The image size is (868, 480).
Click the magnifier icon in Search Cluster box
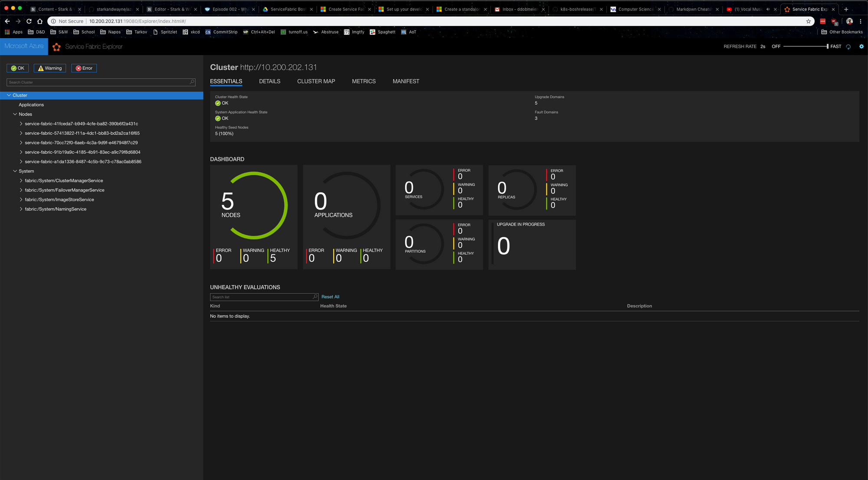[x=192, y=82]
